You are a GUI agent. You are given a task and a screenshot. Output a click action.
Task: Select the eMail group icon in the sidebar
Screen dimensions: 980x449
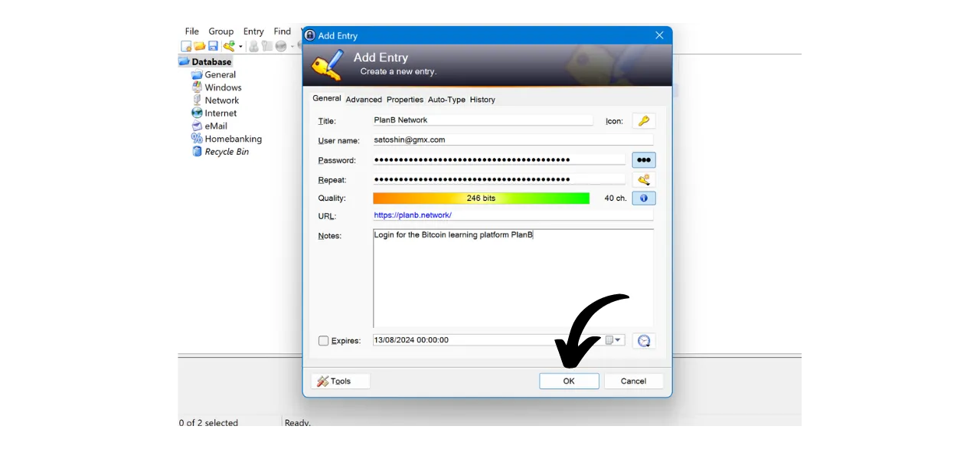point(199,126)
